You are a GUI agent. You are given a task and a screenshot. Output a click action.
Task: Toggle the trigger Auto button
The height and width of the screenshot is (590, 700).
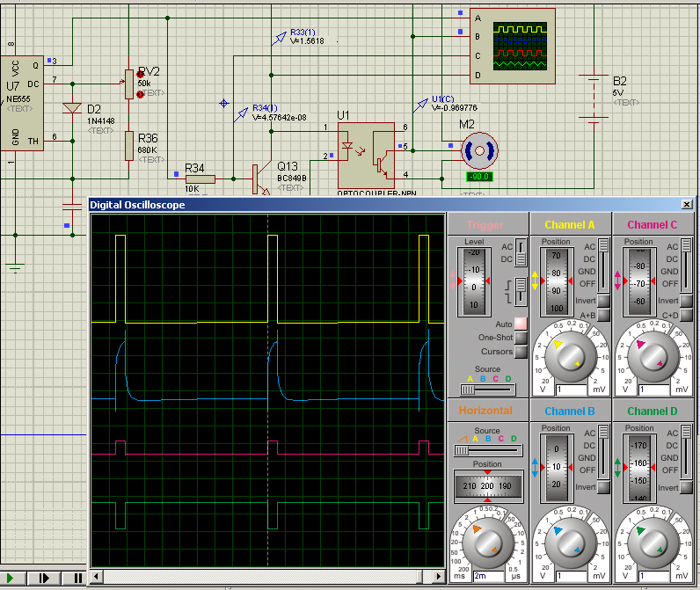(x=521, y=324)
